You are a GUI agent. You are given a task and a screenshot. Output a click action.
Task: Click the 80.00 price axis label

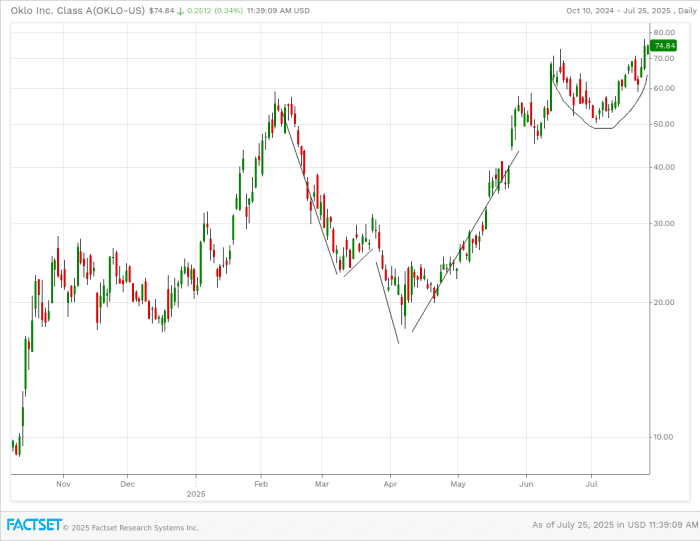[664, 32]
